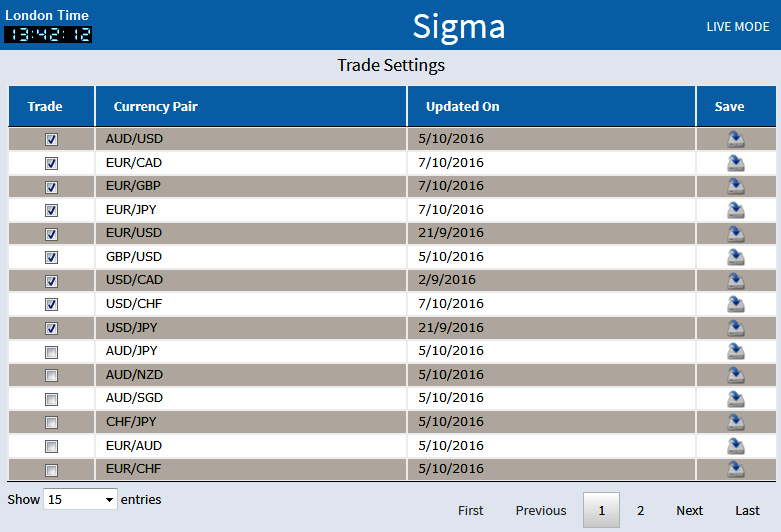Click the save icon for AUD/USD
Image resolution: width=781 pixels, height=532 pixels.
pos(736,139)
